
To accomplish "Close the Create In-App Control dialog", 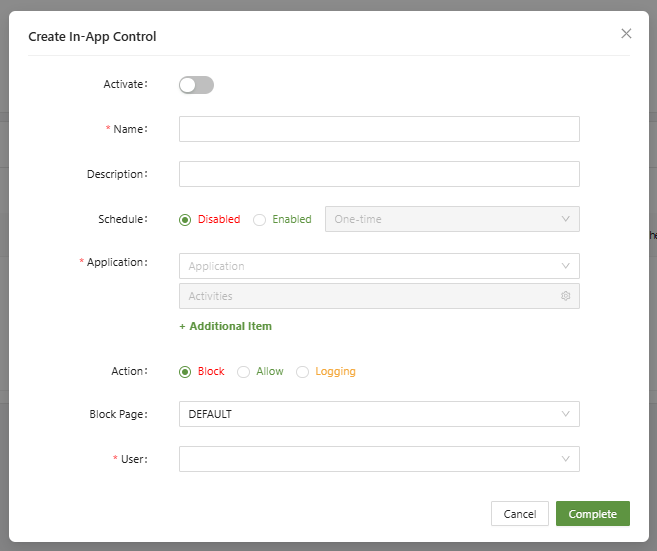I will 626,34.
